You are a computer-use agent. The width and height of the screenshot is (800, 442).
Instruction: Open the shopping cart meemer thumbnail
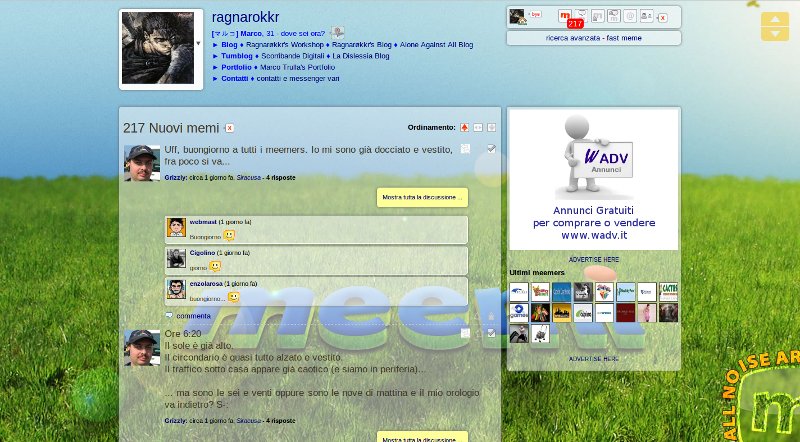tap(540, 334)
